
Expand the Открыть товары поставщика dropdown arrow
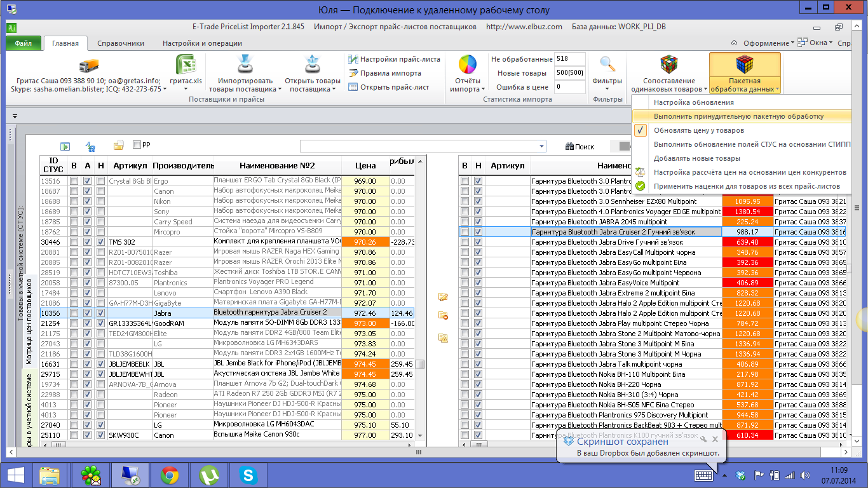tap(334, 90)
